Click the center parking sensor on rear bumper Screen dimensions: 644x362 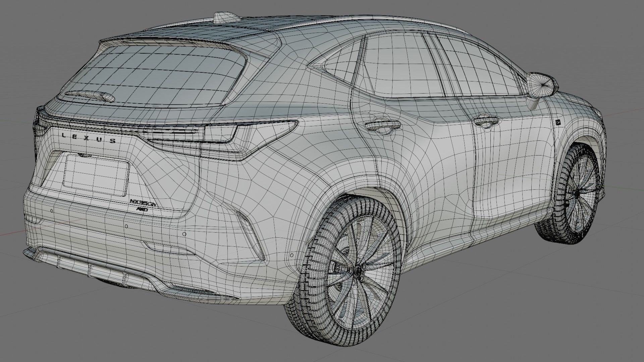click(x=126, y=226)
